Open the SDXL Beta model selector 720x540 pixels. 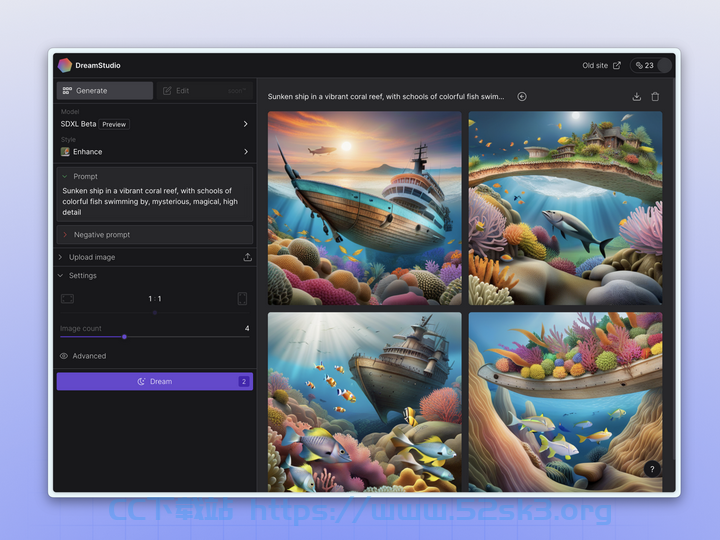tap(155, 124)
